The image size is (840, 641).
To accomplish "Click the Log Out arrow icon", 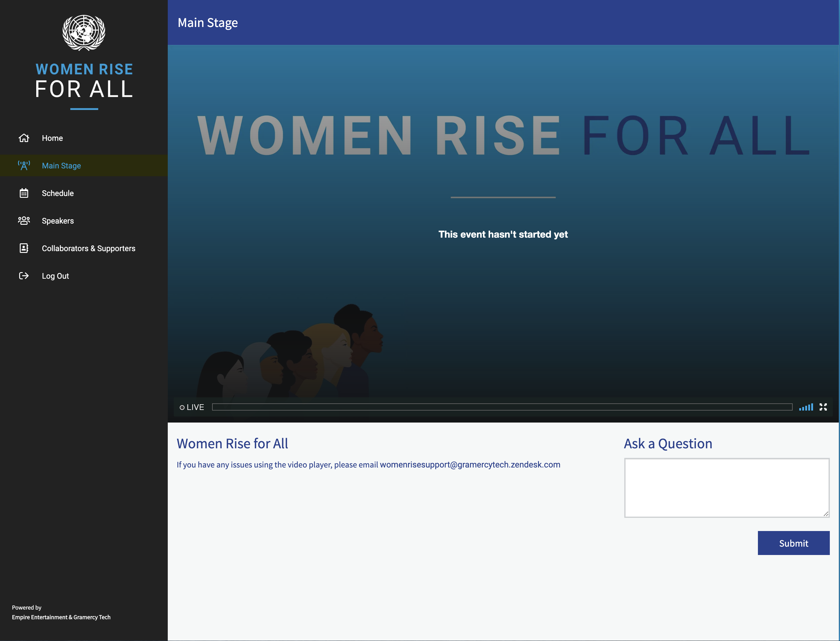I will [x=24, y=276].
